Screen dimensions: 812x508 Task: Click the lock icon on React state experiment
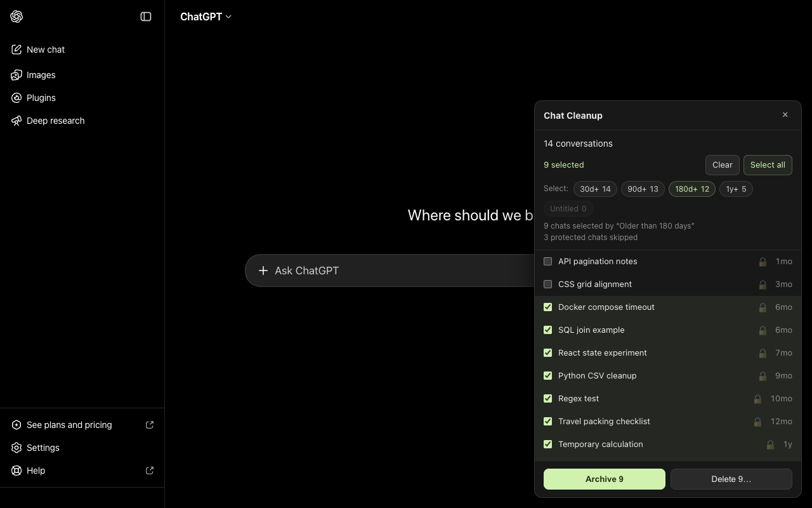[763, 353]
